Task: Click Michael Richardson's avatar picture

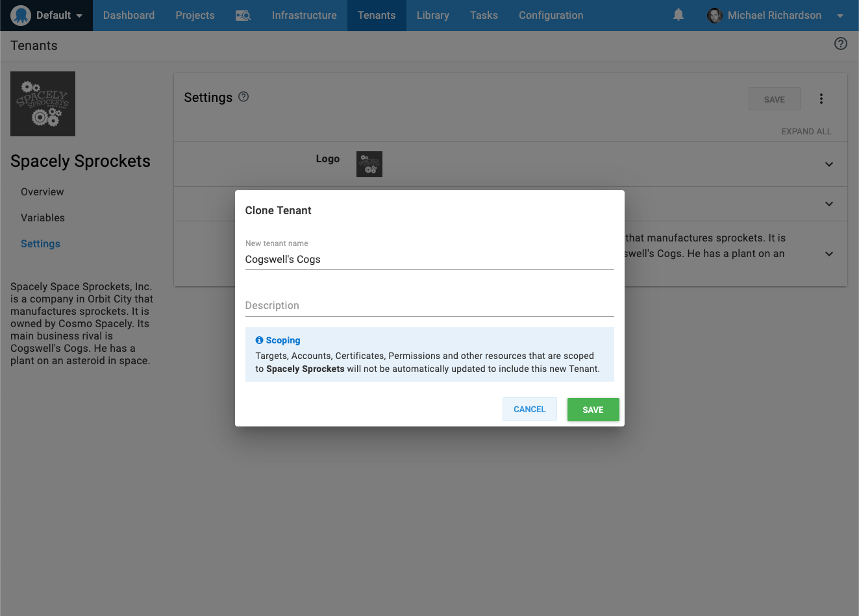Action: [714, 16]
